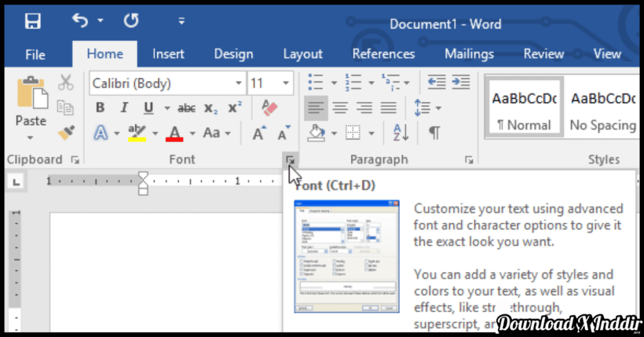Toggle Strikethrough formatting
Screen dimensions: 644x337
(186, 108)
